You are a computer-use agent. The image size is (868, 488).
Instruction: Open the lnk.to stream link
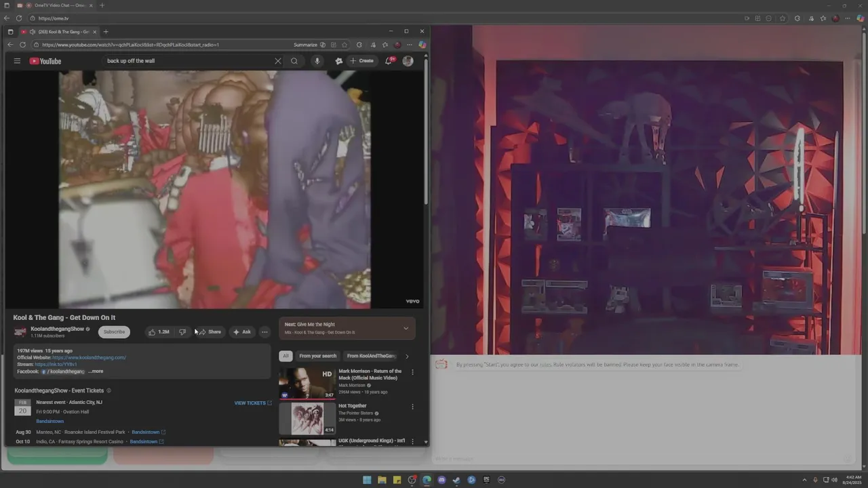coord(56,364)
